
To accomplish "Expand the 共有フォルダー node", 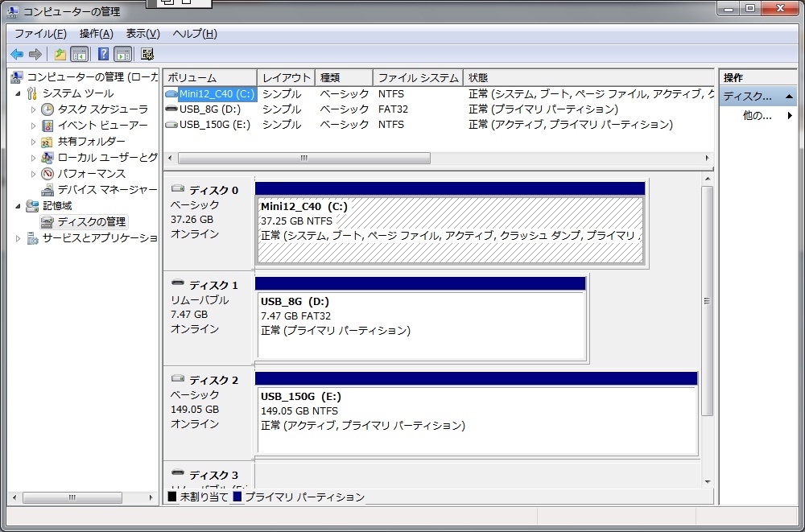I will [x=34, y=141].
